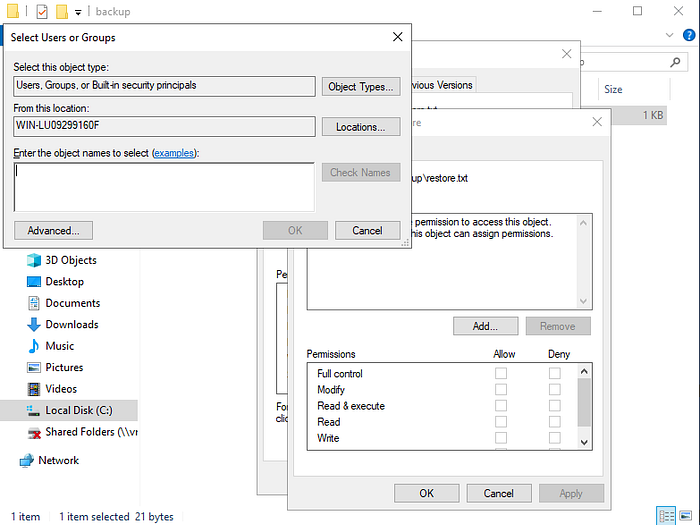Screen dimensions: 700x525
Task: Open the Pictures folder icon
Action: 34,367
